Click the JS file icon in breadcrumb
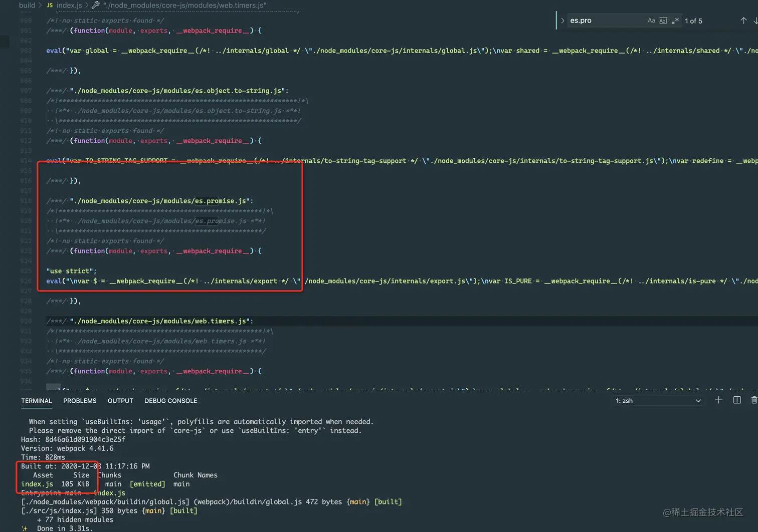This screenshot has height=532, width=758. click(50, 5)
